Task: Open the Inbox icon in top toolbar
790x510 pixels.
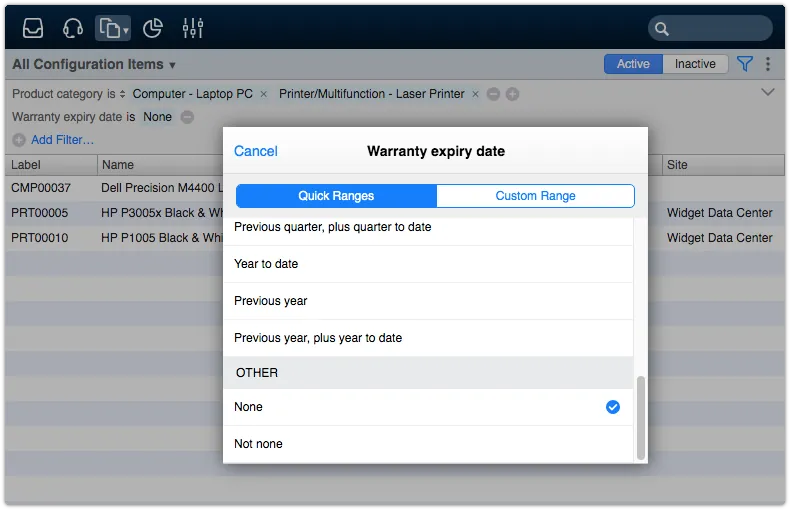Action: [33, 28]
